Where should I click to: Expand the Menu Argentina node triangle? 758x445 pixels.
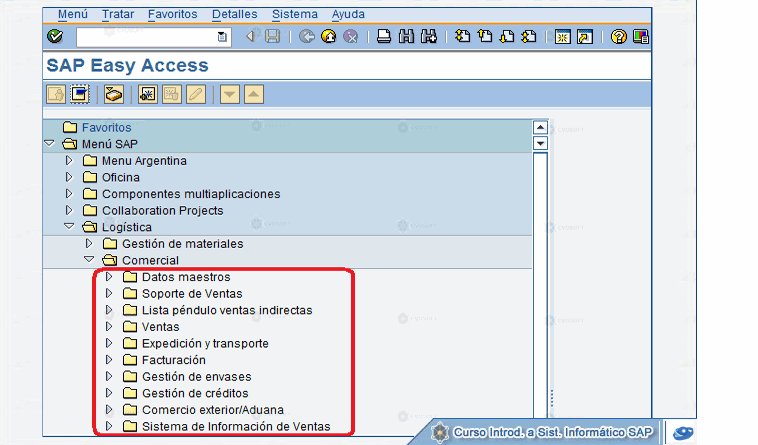tap(69, 160)
